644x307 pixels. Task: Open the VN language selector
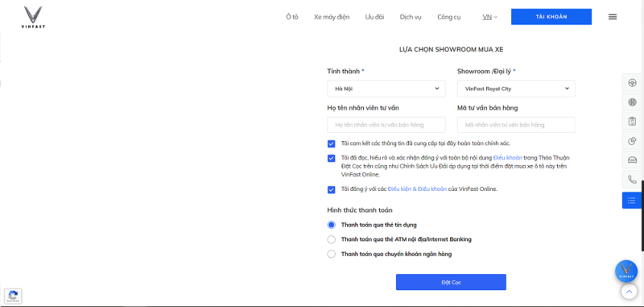[489, 17]
